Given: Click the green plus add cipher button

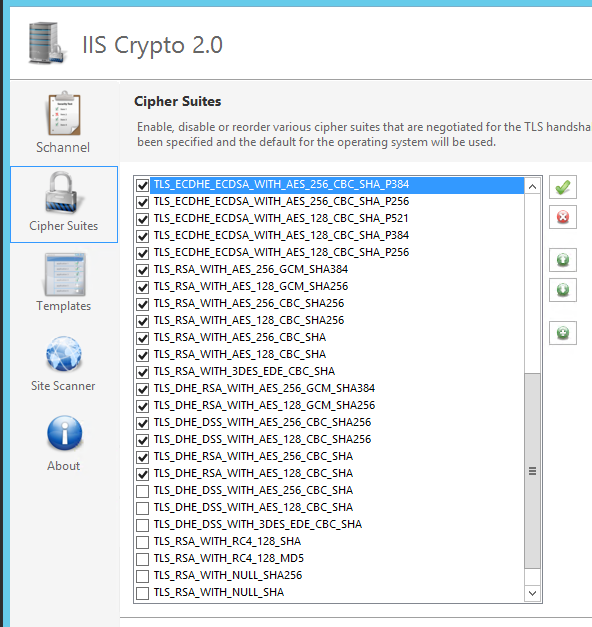Looking at the screenshot, I should pos(563,333).
